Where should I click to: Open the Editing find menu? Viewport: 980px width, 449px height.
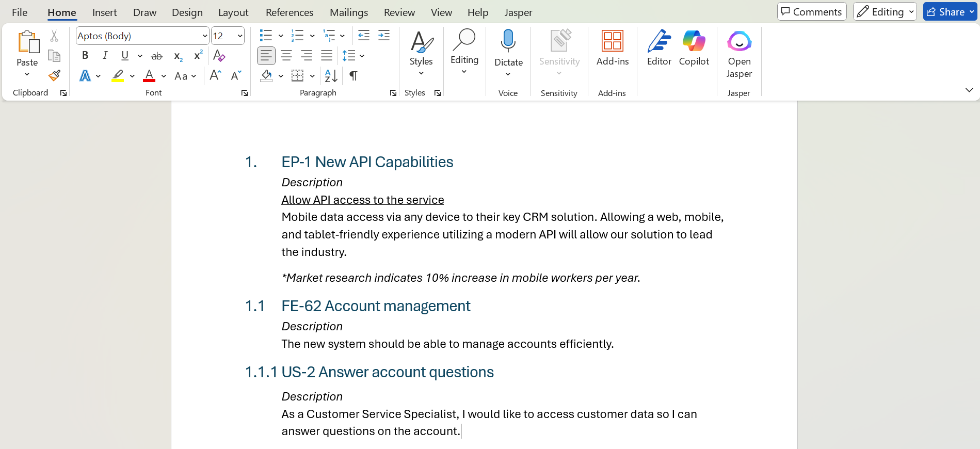click(x=464, y=52)
